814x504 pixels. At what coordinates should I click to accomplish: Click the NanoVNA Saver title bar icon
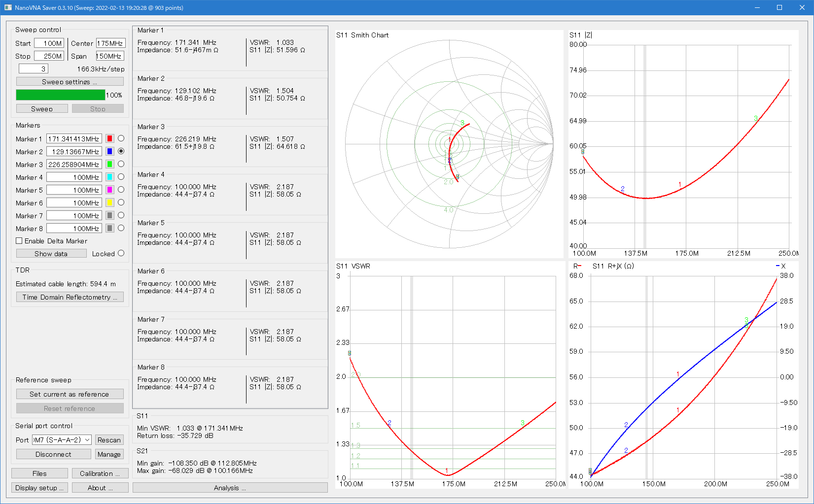8,7
